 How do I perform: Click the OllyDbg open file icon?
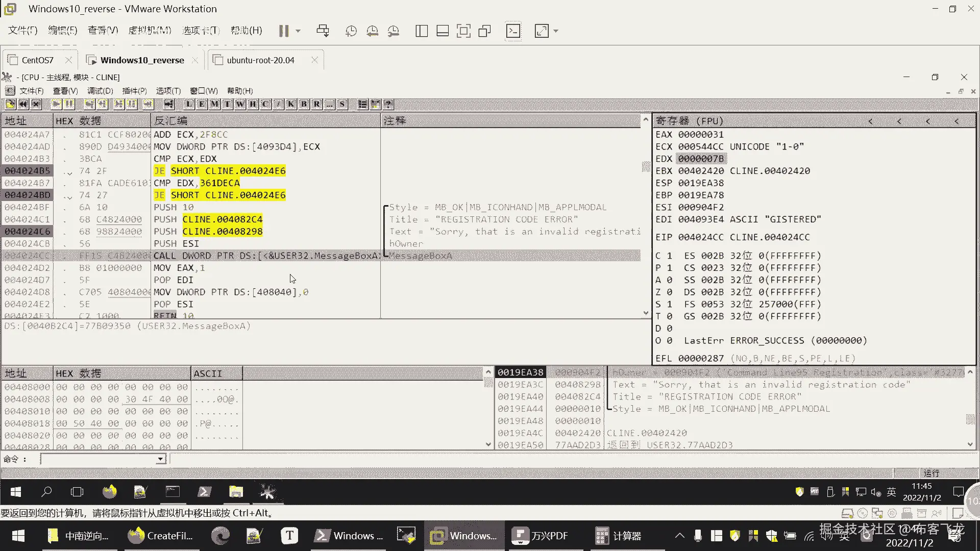pos(10,104)
